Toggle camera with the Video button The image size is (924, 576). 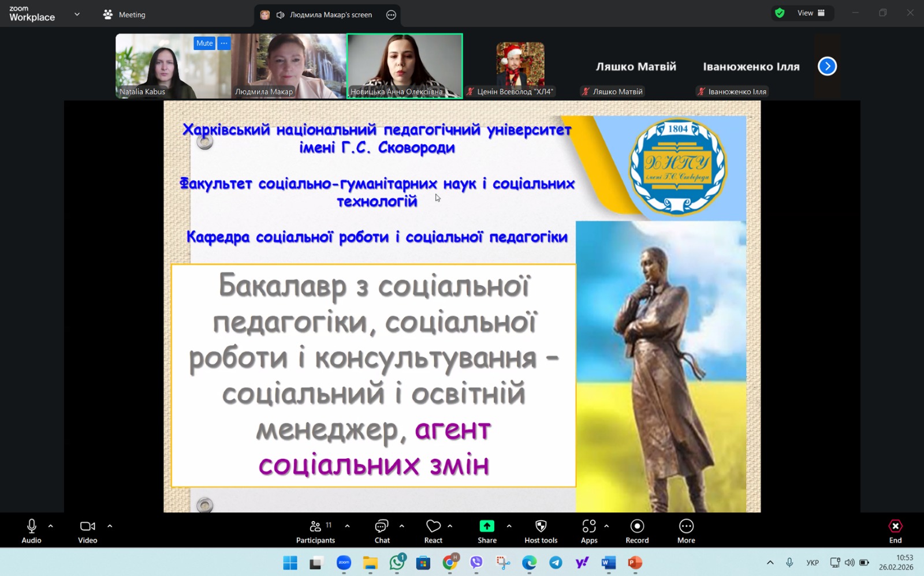tap(88, 531)
